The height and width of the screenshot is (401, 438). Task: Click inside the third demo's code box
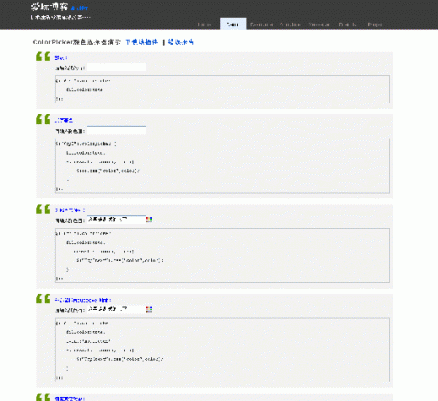click(x=222, y=255)
